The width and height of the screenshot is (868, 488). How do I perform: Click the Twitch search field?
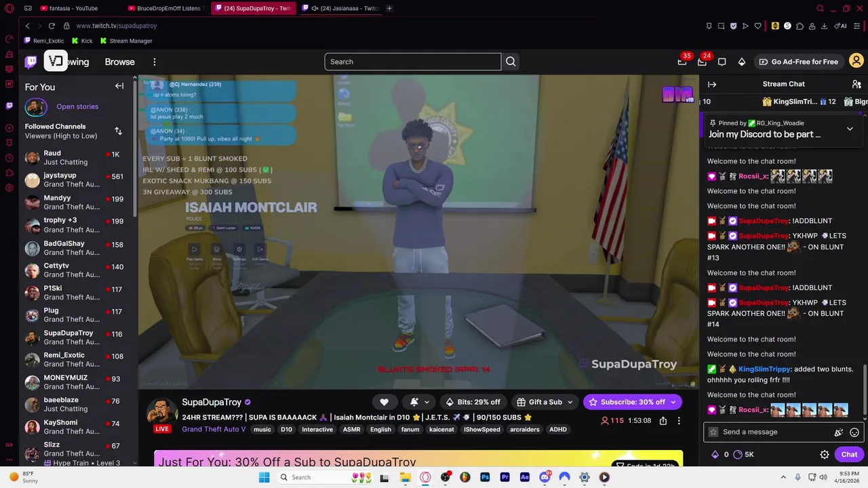point(412,62)
